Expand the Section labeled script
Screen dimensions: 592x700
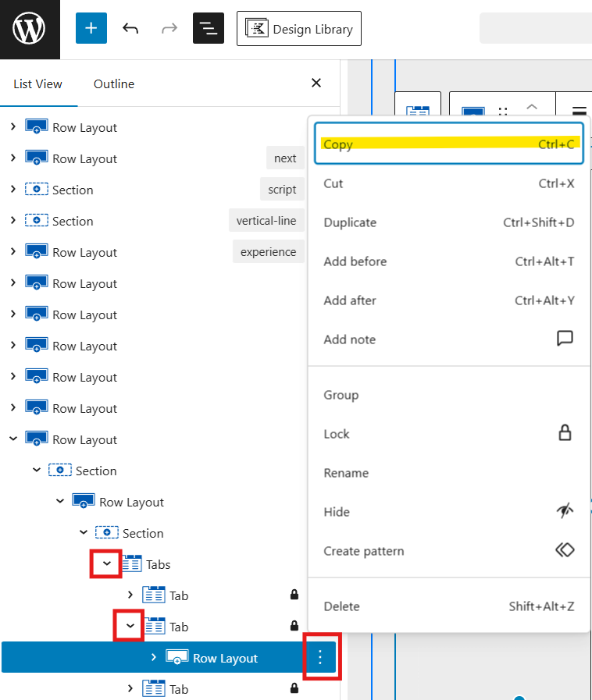coord(12,190)
